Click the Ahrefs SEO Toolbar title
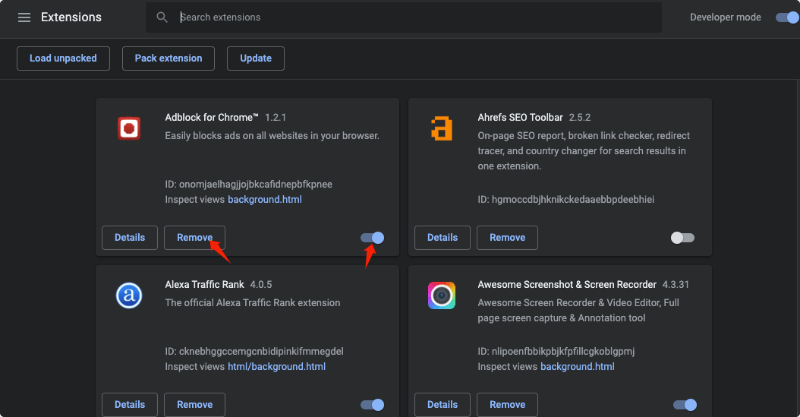This screenshot has height=417, width=800. (520, 117)
